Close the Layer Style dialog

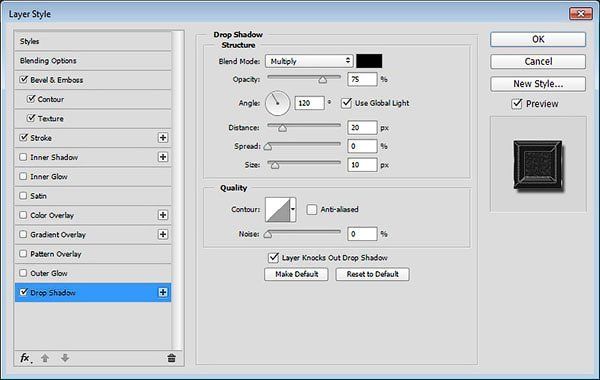(580, 14)
